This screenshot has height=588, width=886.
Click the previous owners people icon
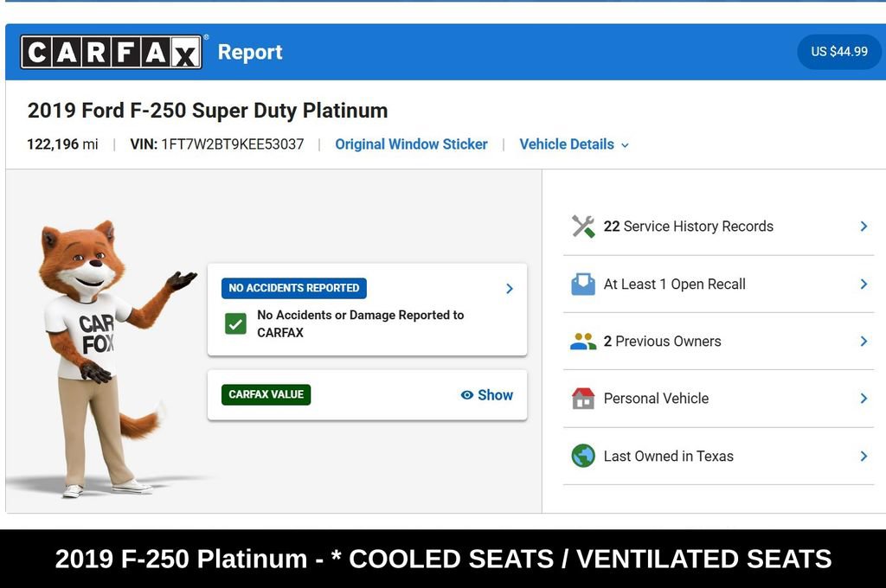point(583,342)
